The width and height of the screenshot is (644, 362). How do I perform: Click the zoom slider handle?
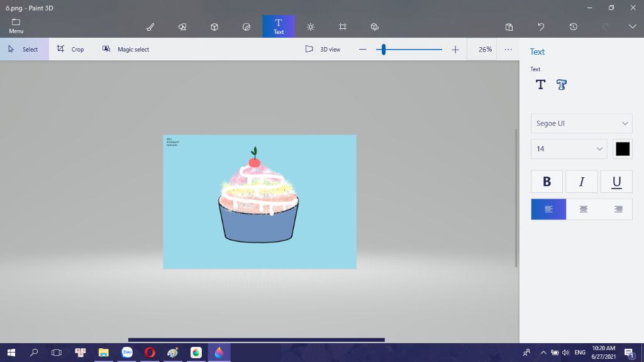(x=383, y=50)
